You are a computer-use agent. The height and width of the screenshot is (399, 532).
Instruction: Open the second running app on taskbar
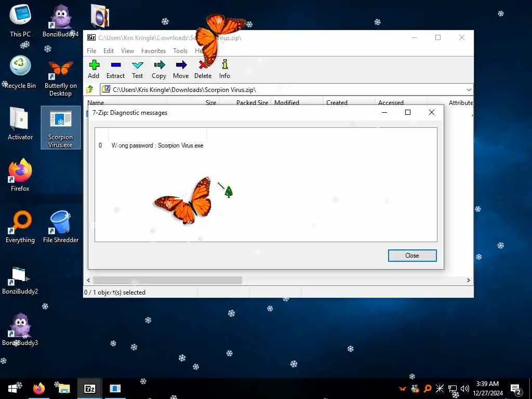coord(115,389)
